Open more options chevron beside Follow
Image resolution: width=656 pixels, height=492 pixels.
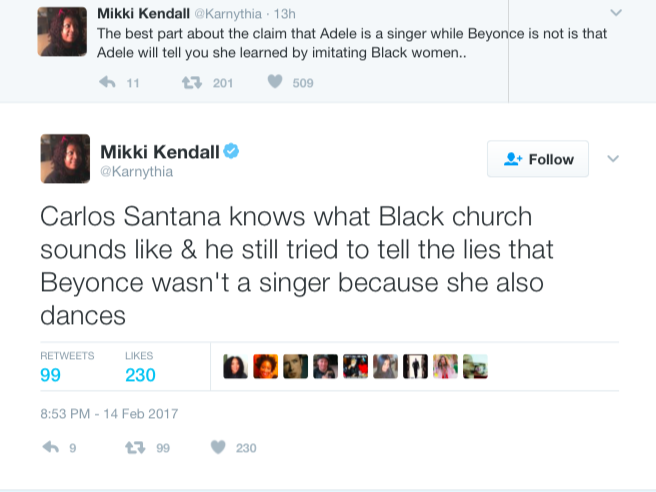(x=614, y=159)
